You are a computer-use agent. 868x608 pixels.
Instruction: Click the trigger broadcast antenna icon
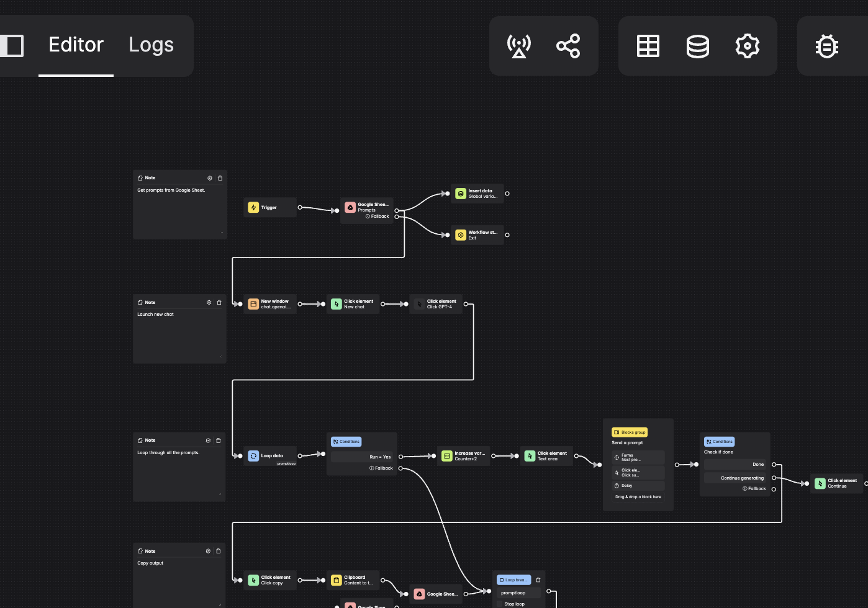coord(518,45)
